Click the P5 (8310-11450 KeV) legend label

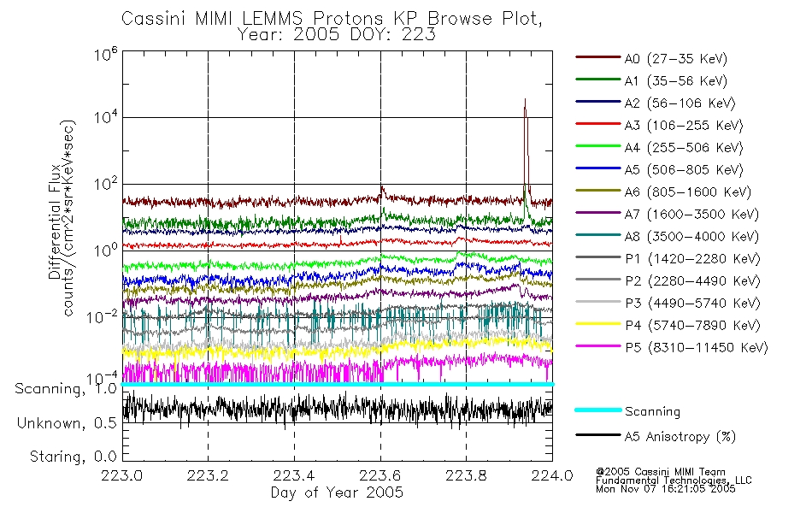[697, 348]
